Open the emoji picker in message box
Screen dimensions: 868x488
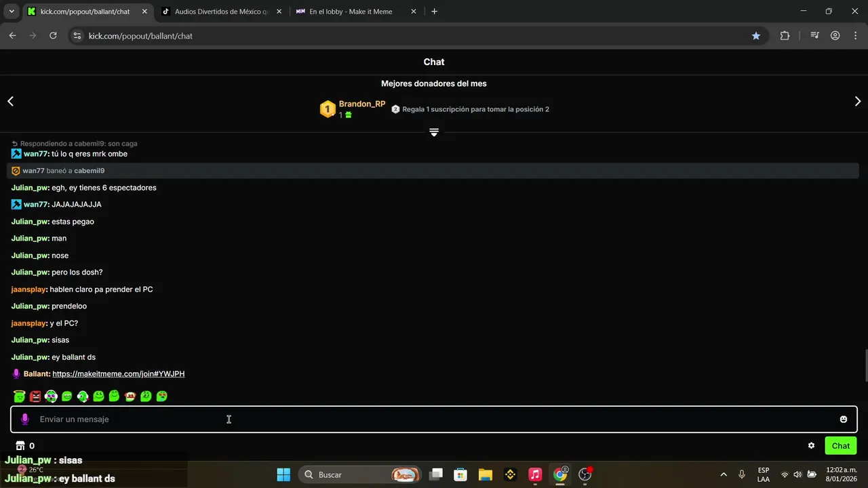[x=844, y=420]
